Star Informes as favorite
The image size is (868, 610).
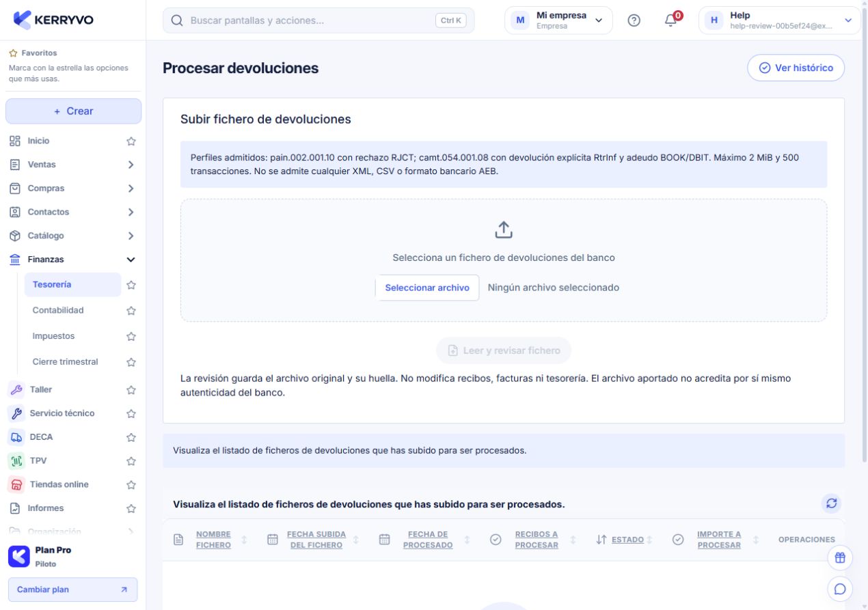tap(131, 508)
